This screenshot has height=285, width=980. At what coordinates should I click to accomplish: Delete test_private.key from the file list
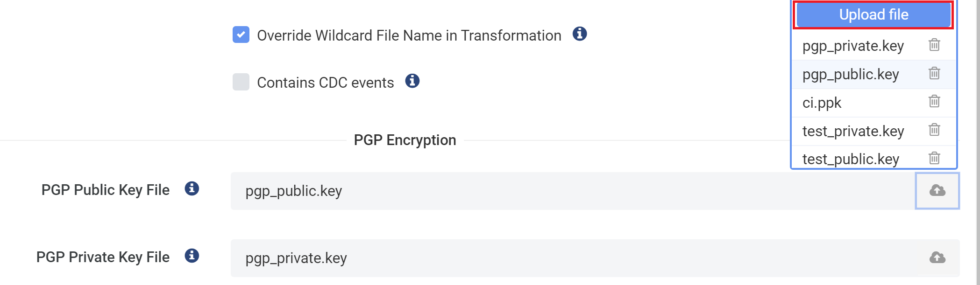934,131
